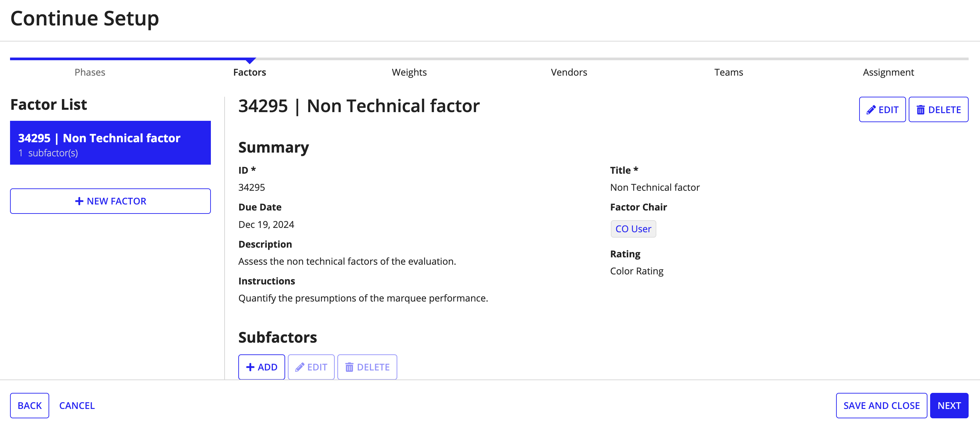Click the Color Rating rating label
The width and height of the screenshot is (980, 425).
coord(637,271)
